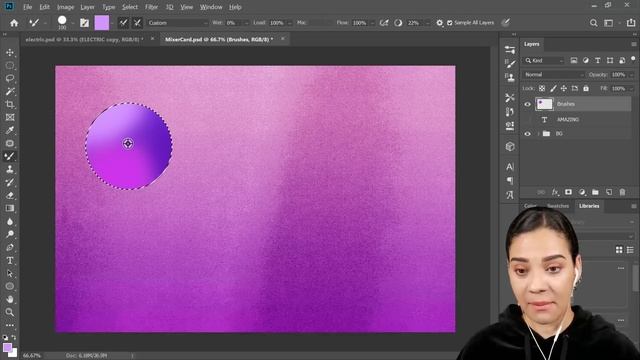The image size is (640, 360).
Task: Open the layer Fill dropdown arrow
Action: pyautogui.click(x=631, y=89)
